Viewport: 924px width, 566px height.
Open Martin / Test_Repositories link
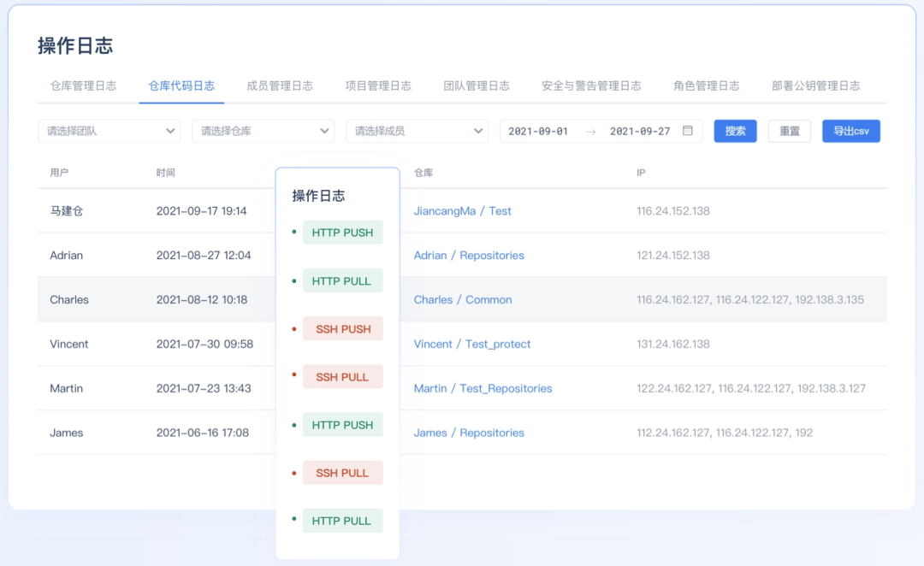point(483,389)
